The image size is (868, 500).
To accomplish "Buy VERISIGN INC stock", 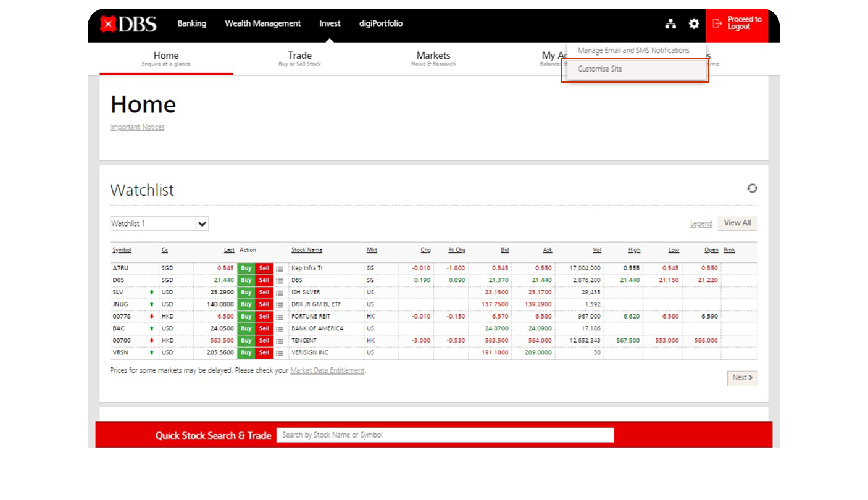I will (246, 352).
